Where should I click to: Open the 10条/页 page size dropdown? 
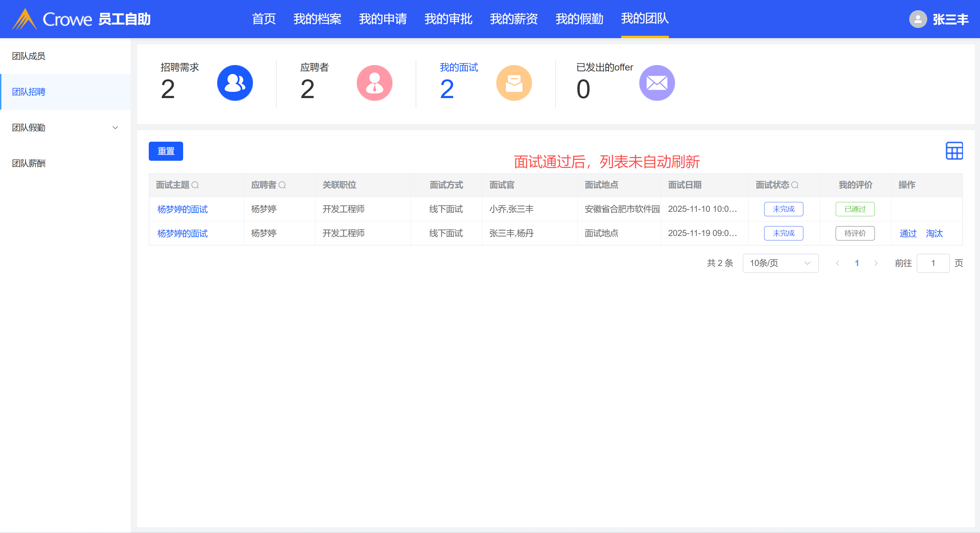[x=780, y=263]
